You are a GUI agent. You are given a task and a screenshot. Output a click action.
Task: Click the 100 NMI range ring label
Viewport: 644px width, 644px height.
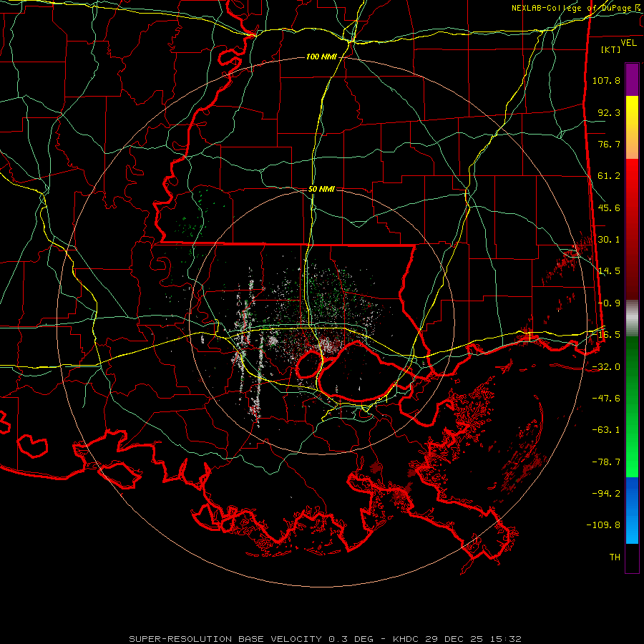(321, 57)
